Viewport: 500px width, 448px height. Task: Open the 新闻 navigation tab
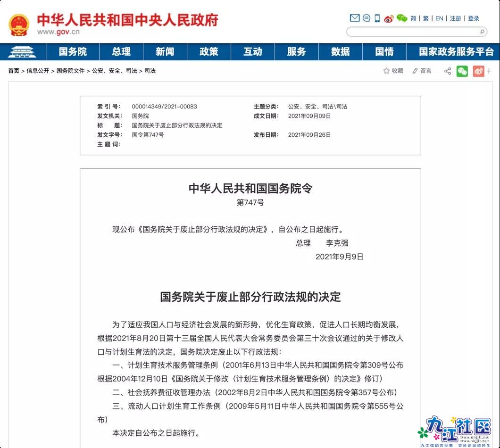point(165,52)
